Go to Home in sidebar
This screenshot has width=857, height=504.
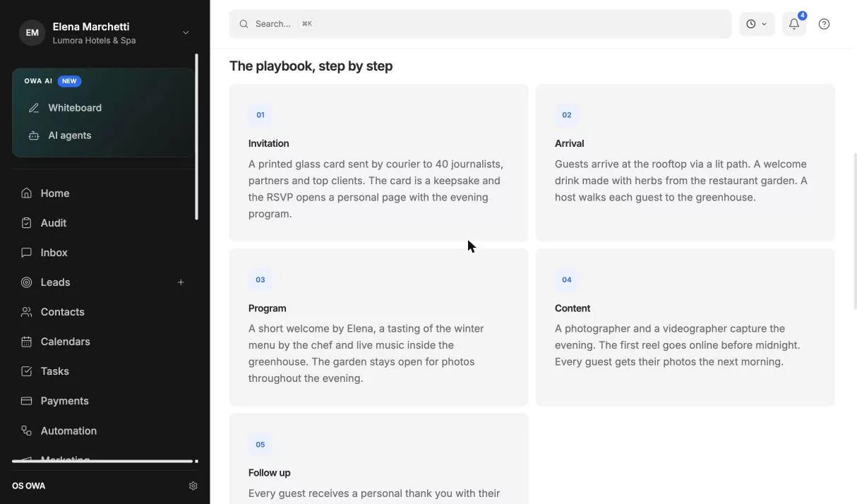click(55, 193)
